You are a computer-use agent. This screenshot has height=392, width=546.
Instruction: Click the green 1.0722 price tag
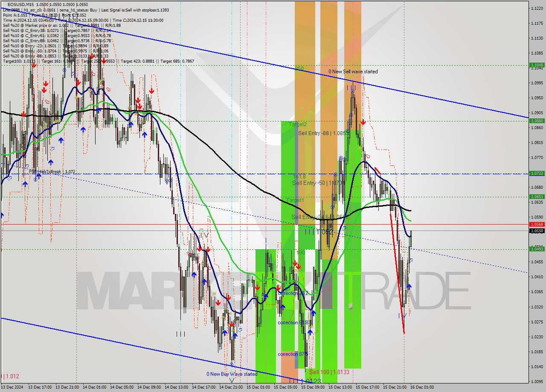537,173
